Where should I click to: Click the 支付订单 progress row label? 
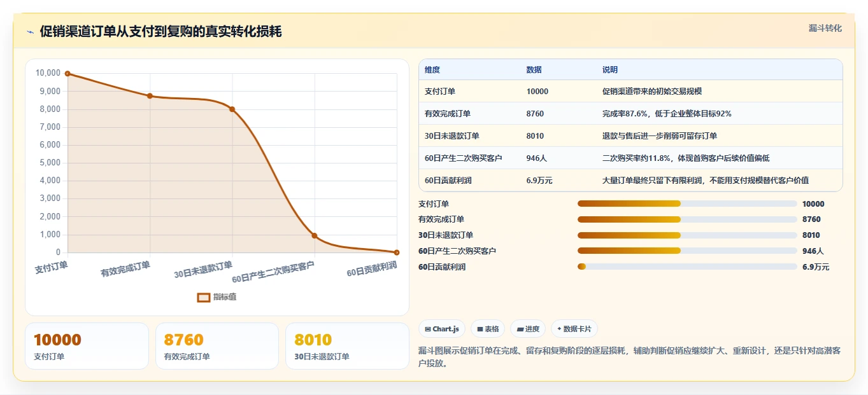tap(434, 204)
